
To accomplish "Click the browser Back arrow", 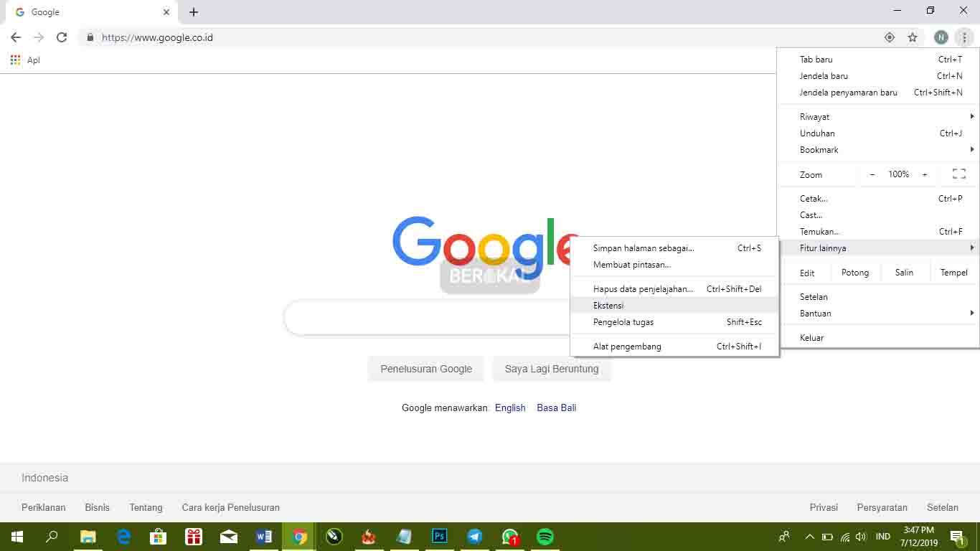I will click(16, 37).
